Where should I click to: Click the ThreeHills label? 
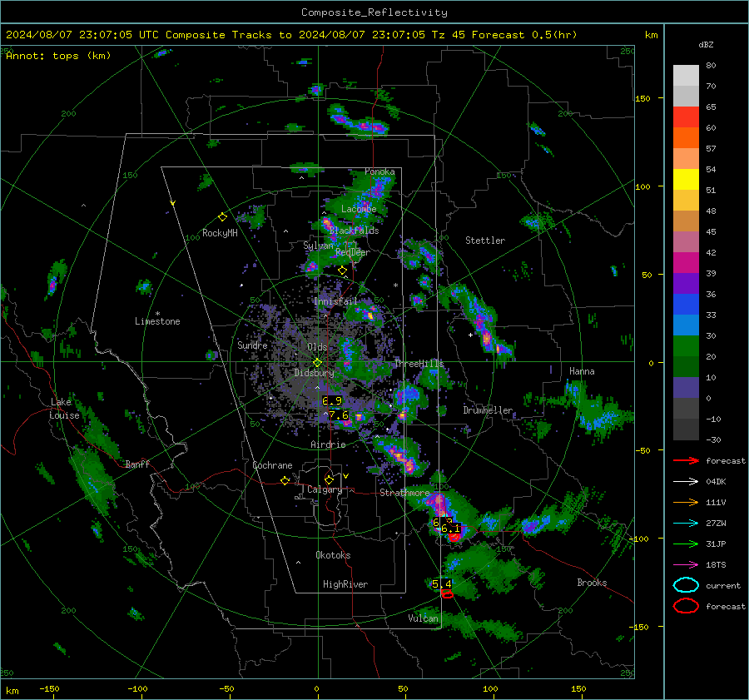click(419, 364)
